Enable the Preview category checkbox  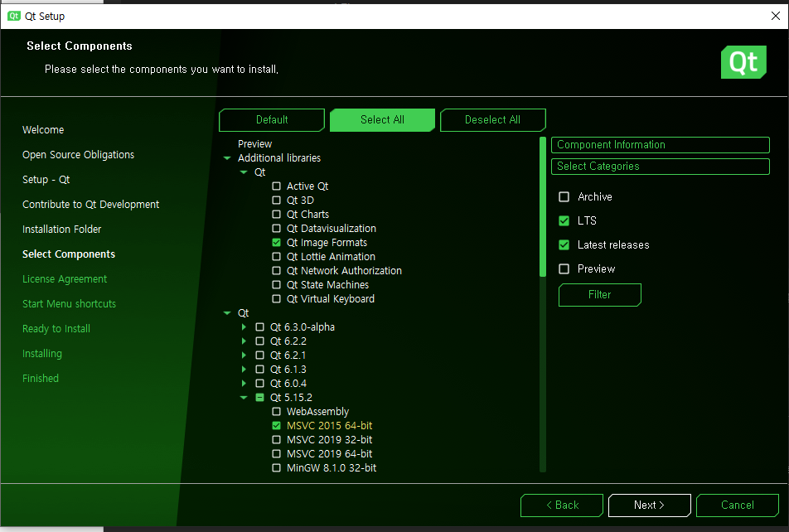pyautogui.click(x=564, y=269)
